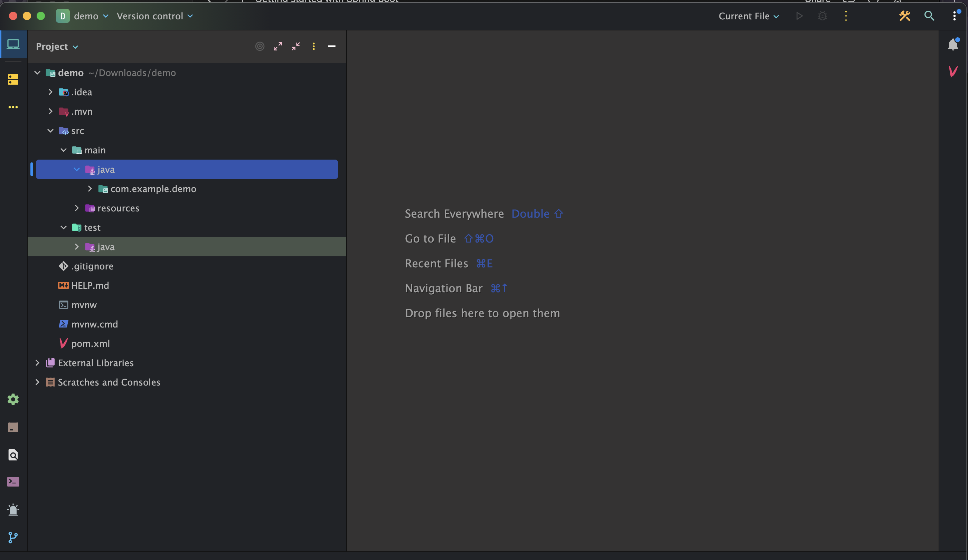The height and width of the screenshot is (560, 968).
Task: Open Search Everywhere with the magnifier icon
Action: pyautogui.click(x=929, y=16)
